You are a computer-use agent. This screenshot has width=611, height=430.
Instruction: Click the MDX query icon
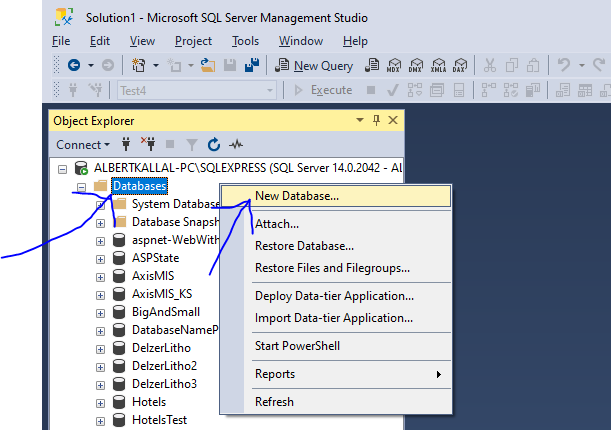[394, 65]
